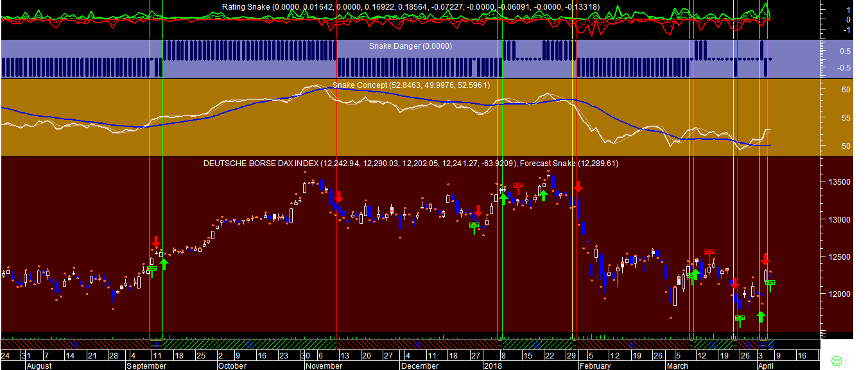Select the Snake Danger panel title

point(410,46)
